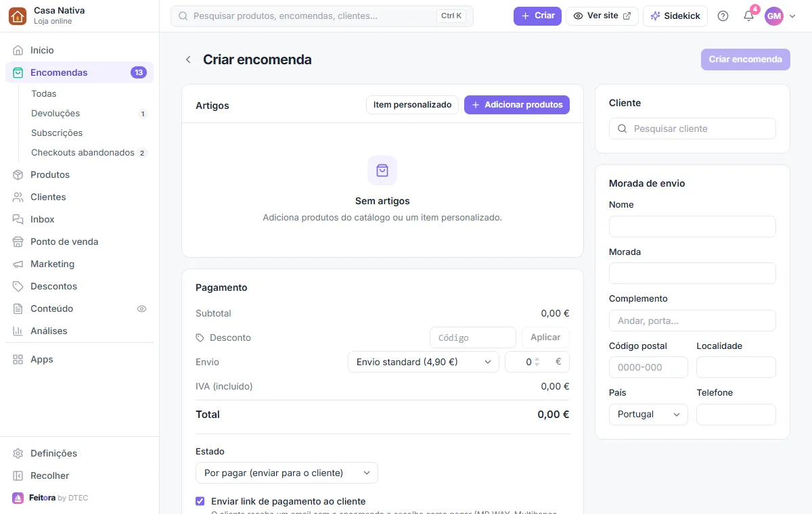Open Descontos in the sidebar
The image size is (812, 514).
click(80, 286)
